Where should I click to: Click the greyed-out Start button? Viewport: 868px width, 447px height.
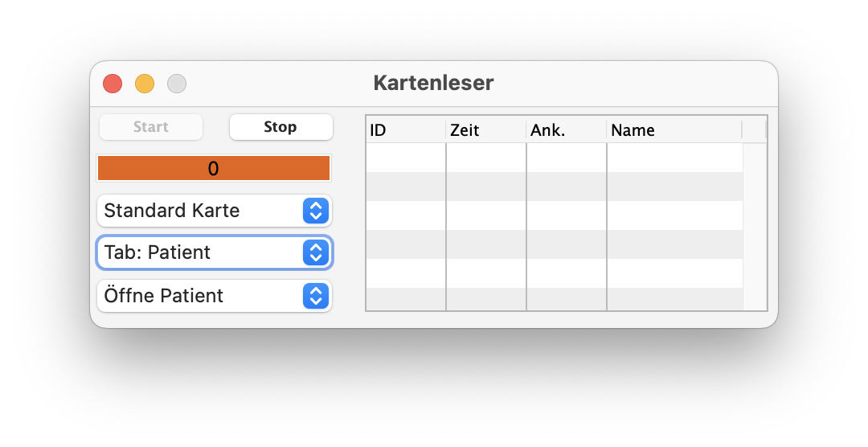[151, 127]
